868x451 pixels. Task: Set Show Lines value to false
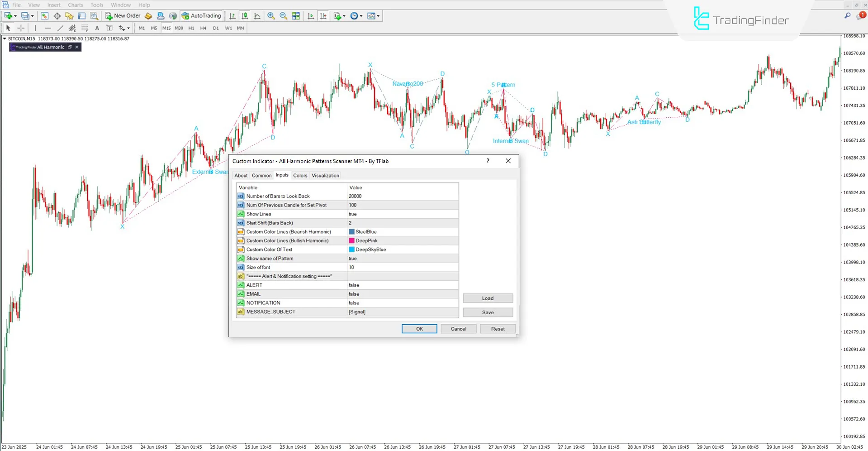(x=403, y=214)
